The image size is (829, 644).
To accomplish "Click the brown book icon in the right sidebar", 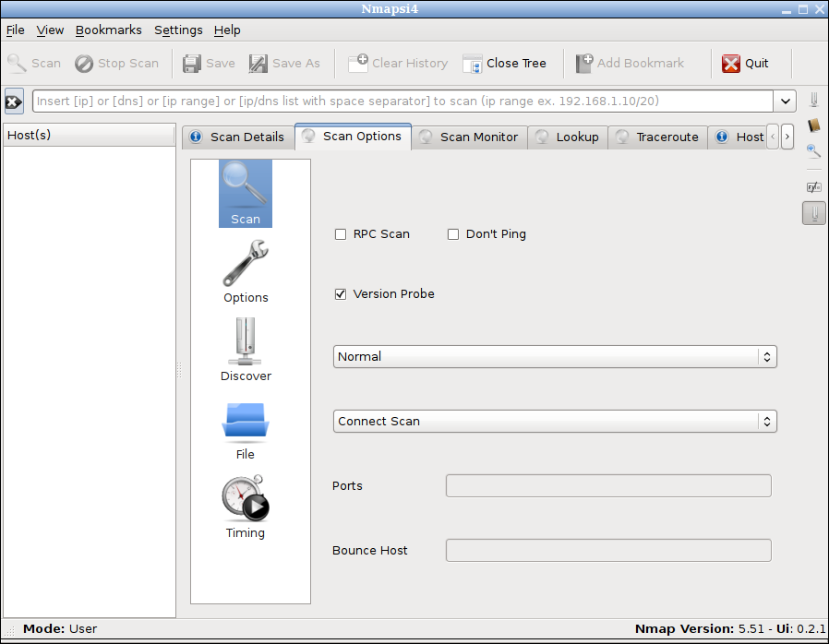I will coord(814,125).
